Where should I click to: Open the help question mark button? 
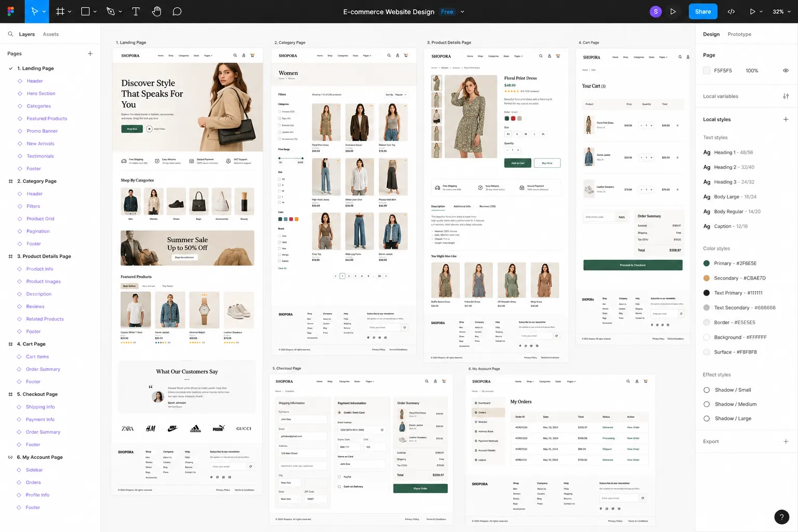tap(782, 517)
